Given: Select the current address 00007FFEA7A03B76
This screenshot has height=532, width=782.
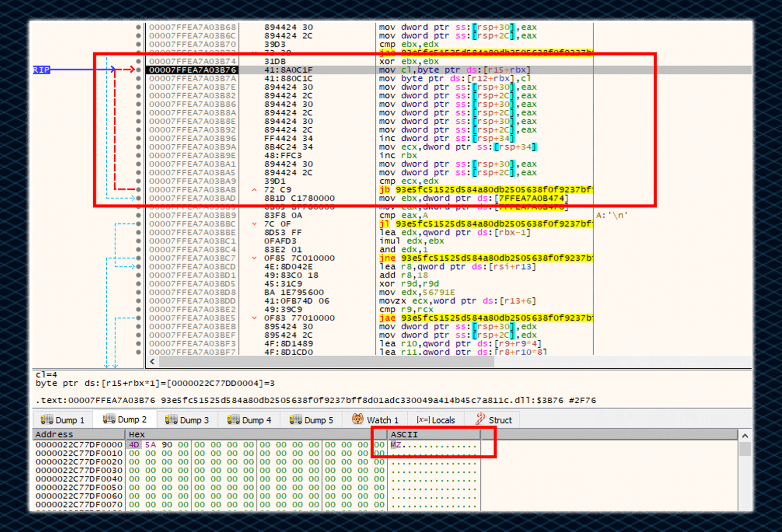Looking at the screenshot, I should pos(192,70).
